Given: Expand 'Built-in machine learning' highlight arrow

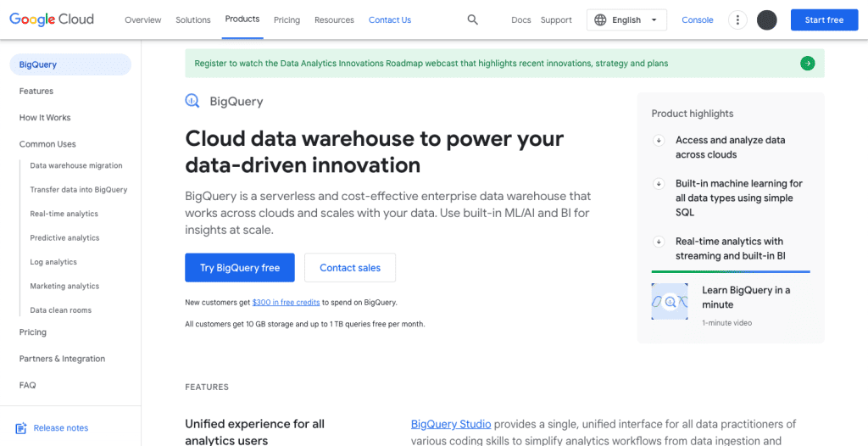Looking at the screenshot, I should [659, 183].
